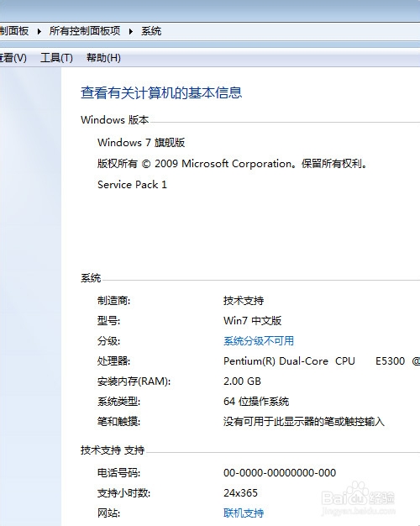Select system type value 64 位操作系统
This screenshot has height=526, width=420.
256,401
